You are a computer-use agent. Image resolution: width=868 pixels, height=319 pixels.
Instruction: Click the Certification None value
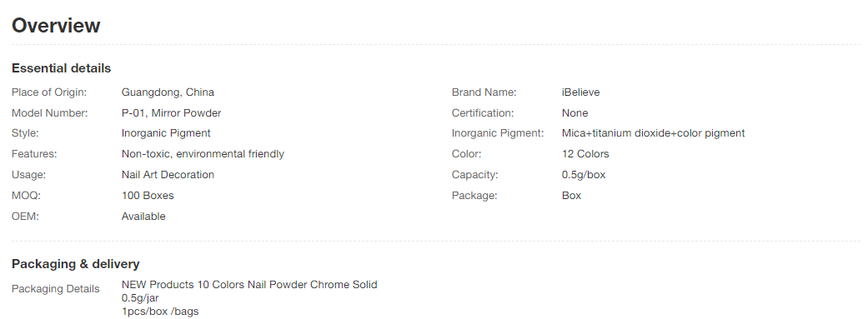(x=574, y=112)
